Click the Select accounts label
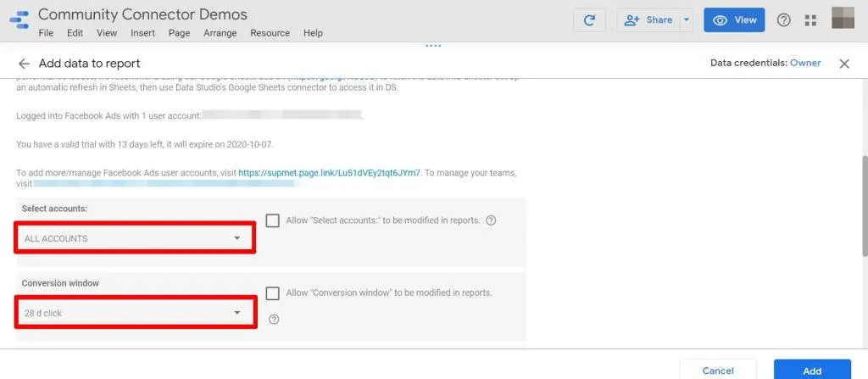This screenshot has height=379, width=868. [x=55, y=209]
